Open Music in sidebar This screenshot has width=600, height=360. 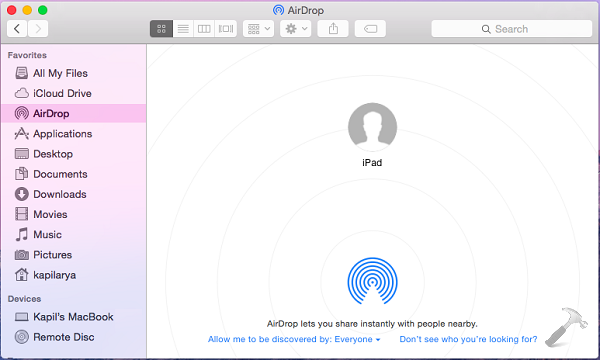tap(73, 235)
